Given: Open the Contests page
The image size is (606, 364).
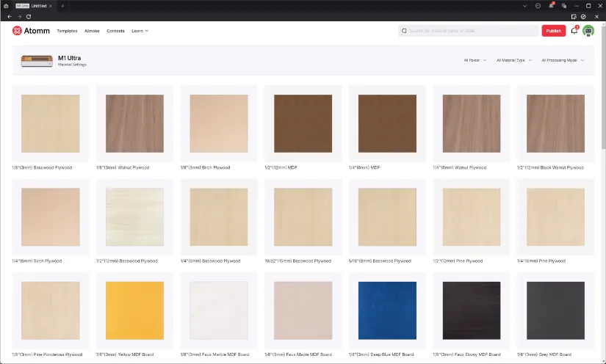Looking at the screenshot, I should tap(115, 31).
